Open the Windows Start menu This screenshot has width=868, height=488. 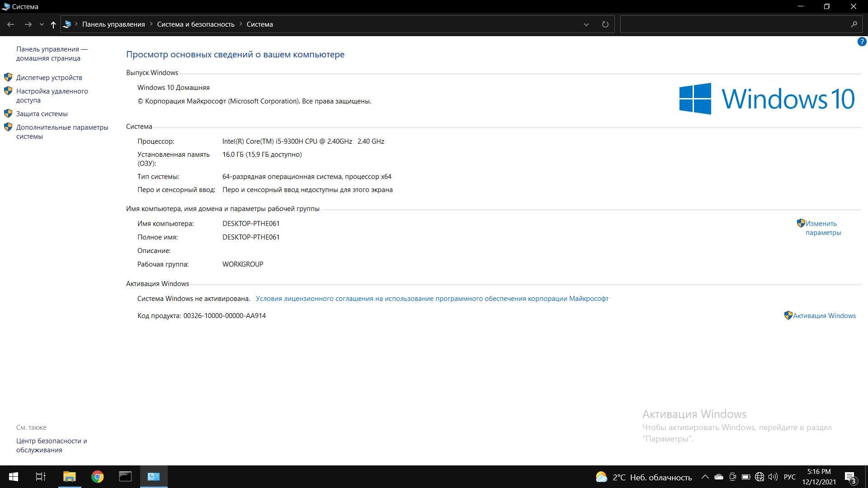14,477
